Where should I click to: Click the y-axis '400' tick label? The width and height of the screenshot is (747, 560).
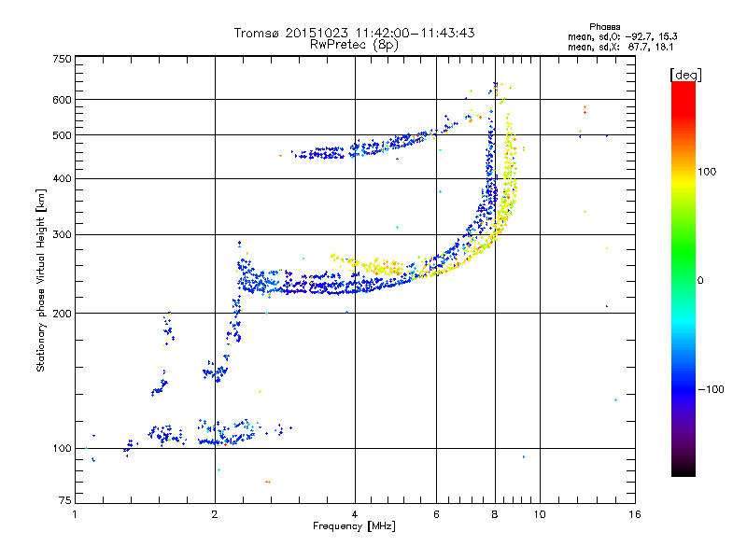pos(62,178)
